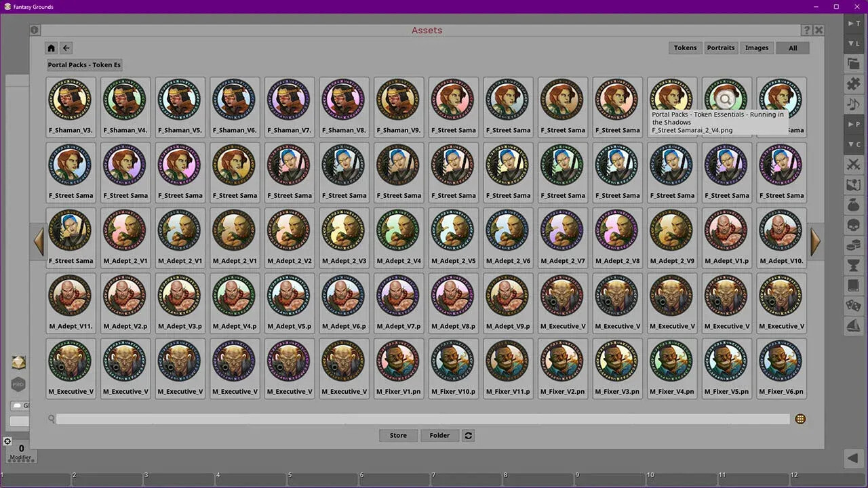
Task: Open the Combat Tracker crossed swords icon
Action: coord(853,165)
